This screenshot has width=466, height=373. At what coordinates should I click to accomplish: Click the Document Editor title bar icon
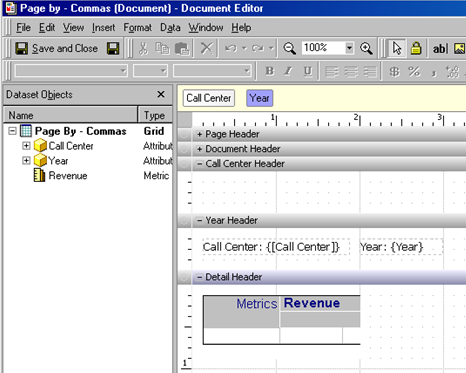click(x=11, y=8)
